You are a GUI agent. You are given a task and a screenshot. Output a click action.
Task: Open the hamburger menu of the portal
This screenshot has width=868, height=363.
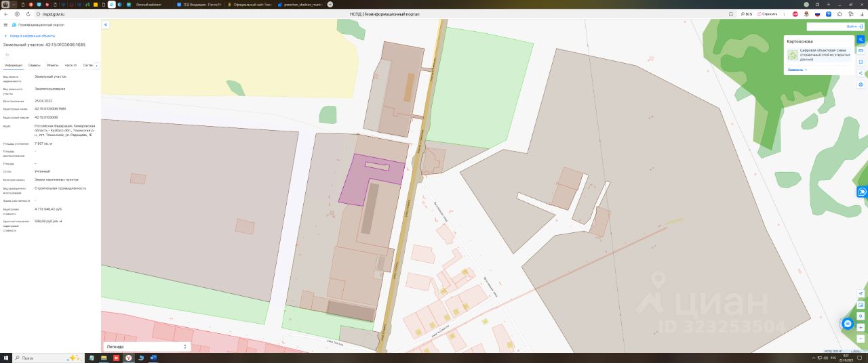tap(5, 24)
